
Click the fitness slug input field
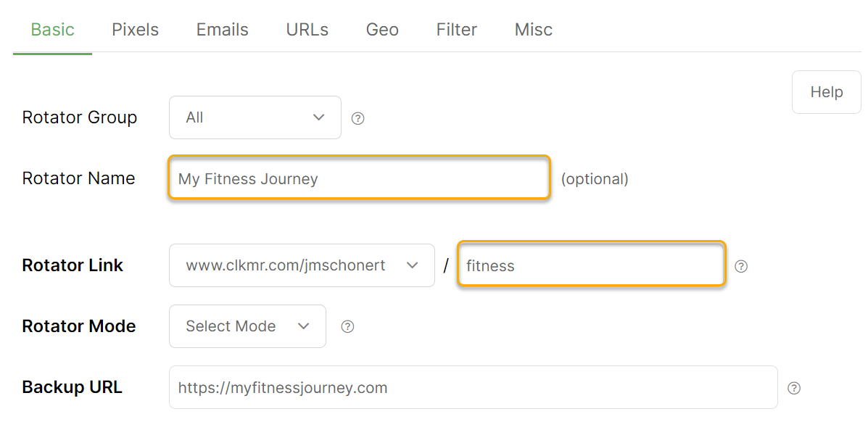click(592, 265)
